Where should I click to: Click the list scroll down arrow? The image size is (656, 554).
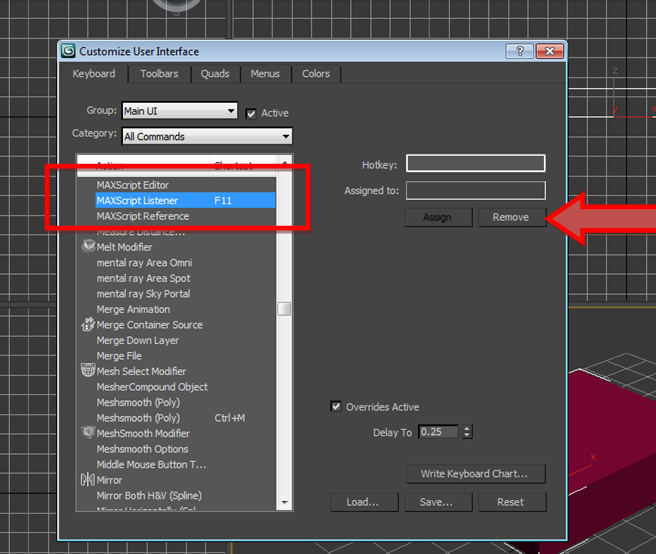point(284,503)
